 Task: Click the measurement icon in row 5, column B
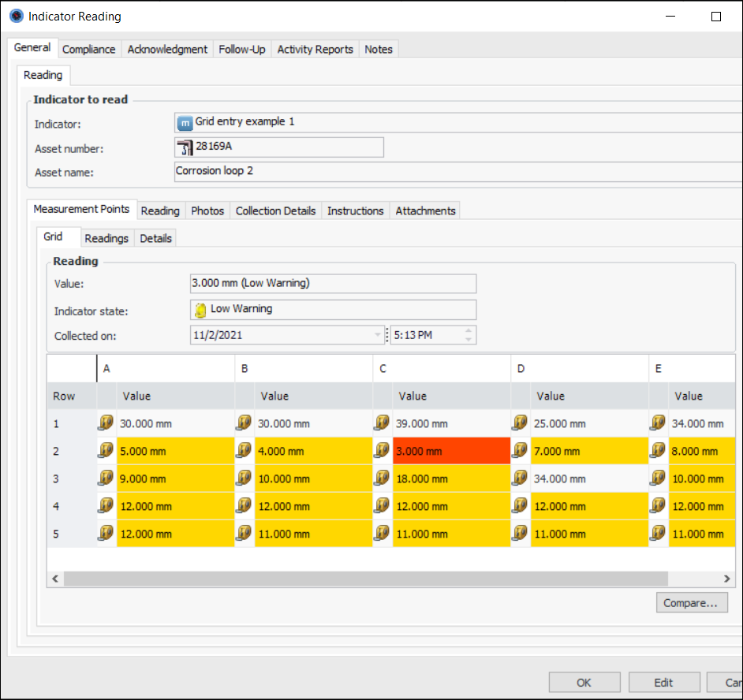click(245, 534)
